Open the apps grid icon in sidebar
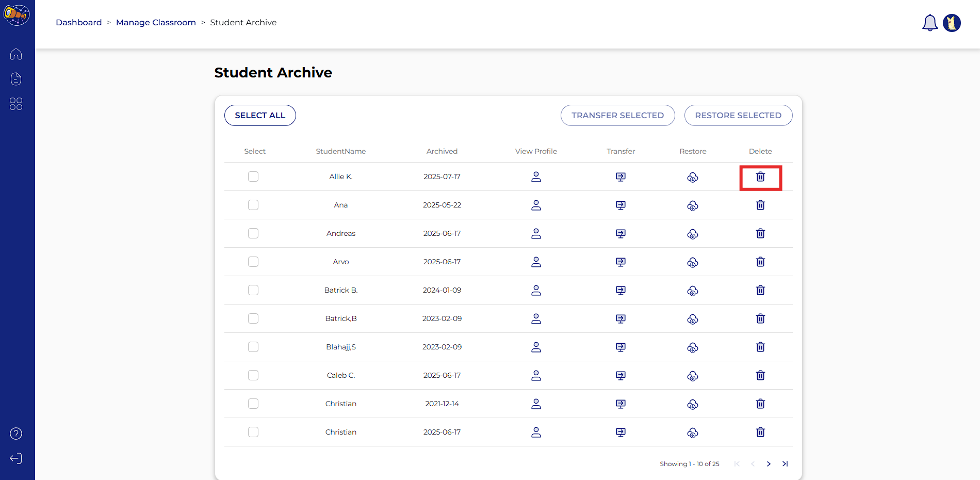Image resolution: width=980 pixels, height=480 pixels. [x=16, y=104]
